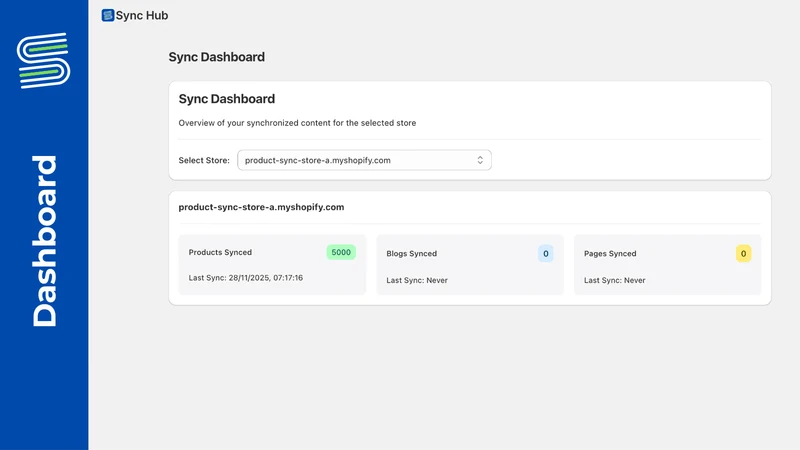Click the 5000 Products Synced badge
Image resolution: width=800 pixels, height=450 pixels.
[341, 252]
